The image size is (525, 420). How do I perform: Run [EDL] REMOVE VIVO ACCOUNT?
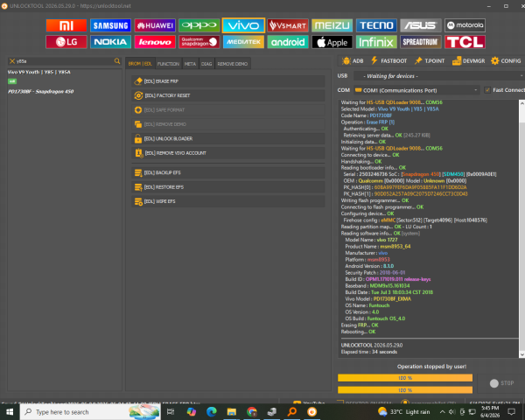click(x=228, y=153)
